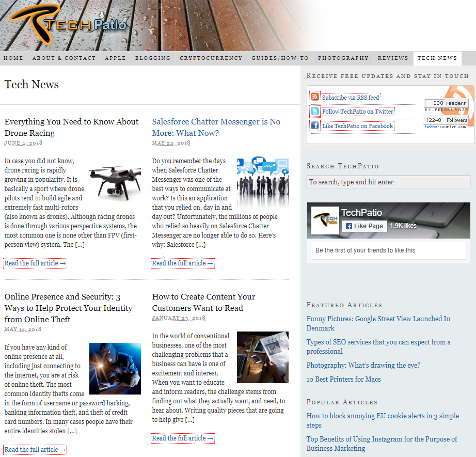Click the Twitter bird icon
This screenshot has height=457, width=476.
315,111
